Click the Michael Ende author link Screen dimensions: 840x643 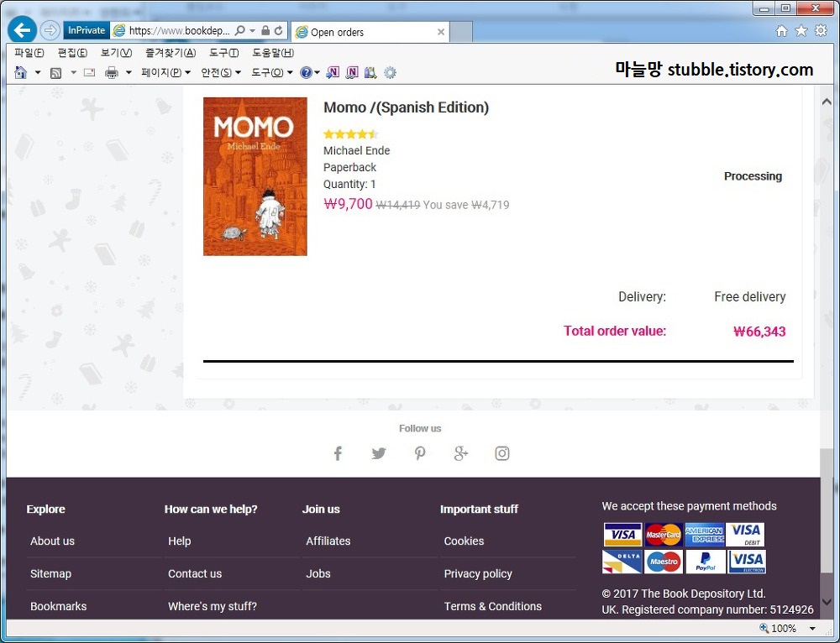point(356,150)
